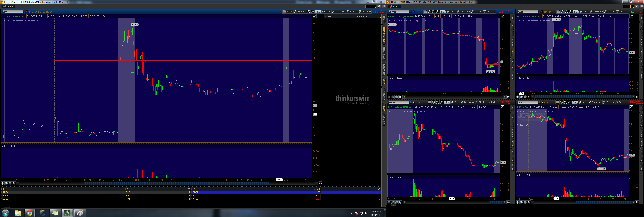Open think A.I. on EFOI chart

pyautogui.click(x=300, y=12)
